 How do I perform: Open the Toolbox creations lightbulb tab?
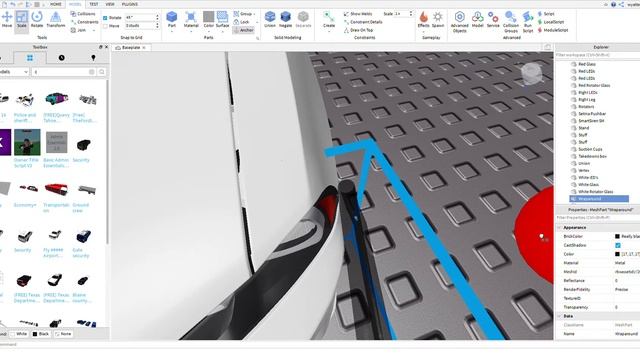coord(93,58)
